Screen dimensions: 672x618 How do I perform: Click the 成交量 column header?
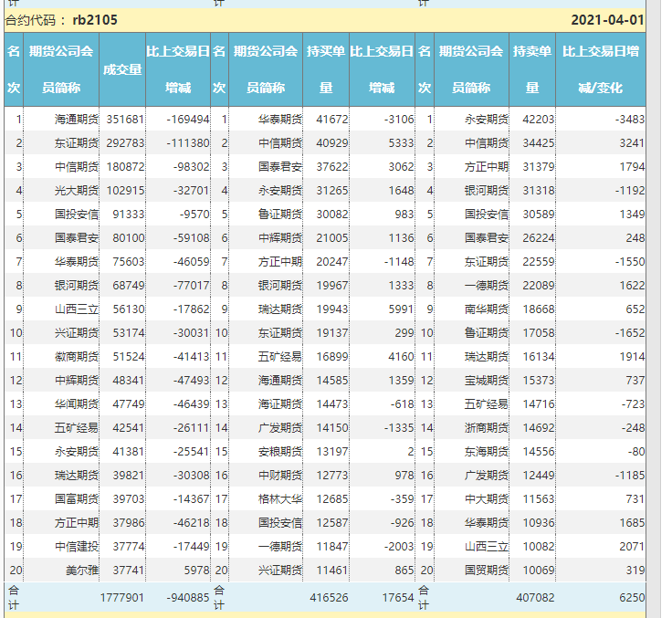coord(121,70)
